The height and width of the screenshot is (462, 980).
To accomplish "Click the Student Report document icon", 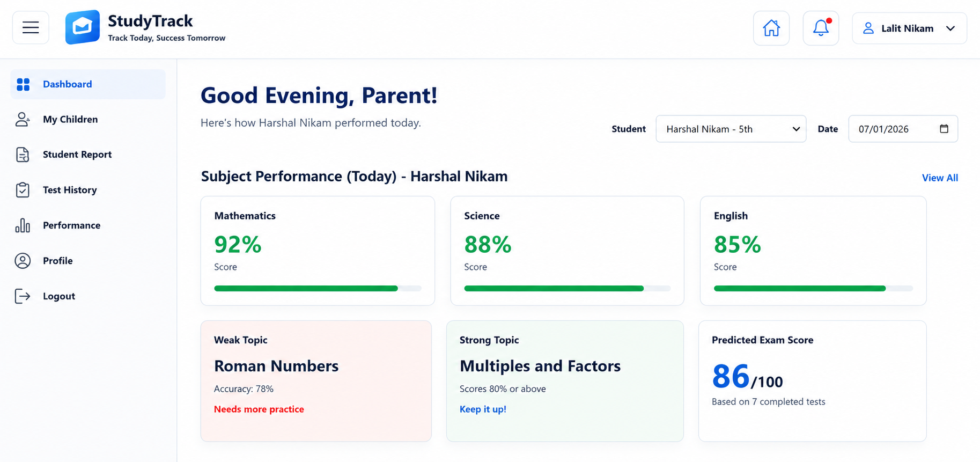I will 23,155.
